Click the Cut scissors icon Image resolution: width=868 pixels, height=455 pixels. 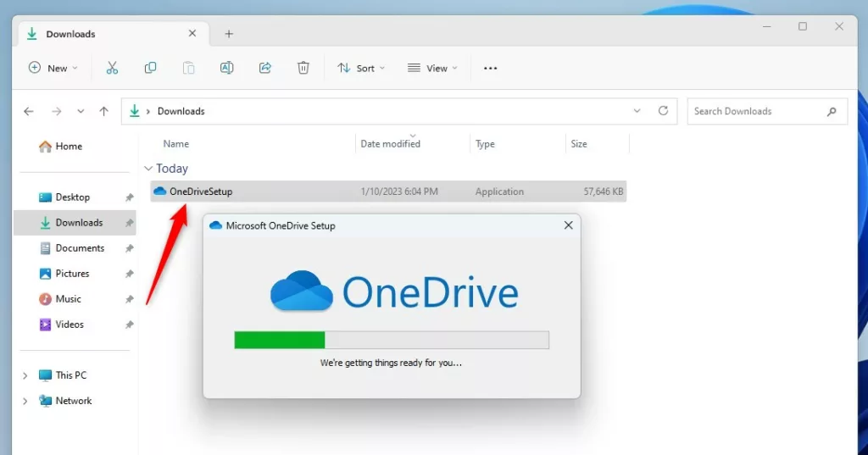point(112,68)
